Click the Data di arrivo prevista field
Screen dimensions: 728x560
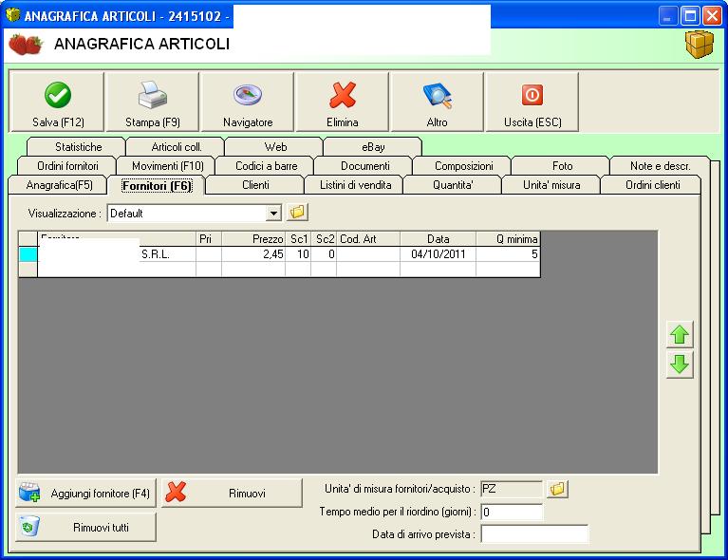(534, 534)
